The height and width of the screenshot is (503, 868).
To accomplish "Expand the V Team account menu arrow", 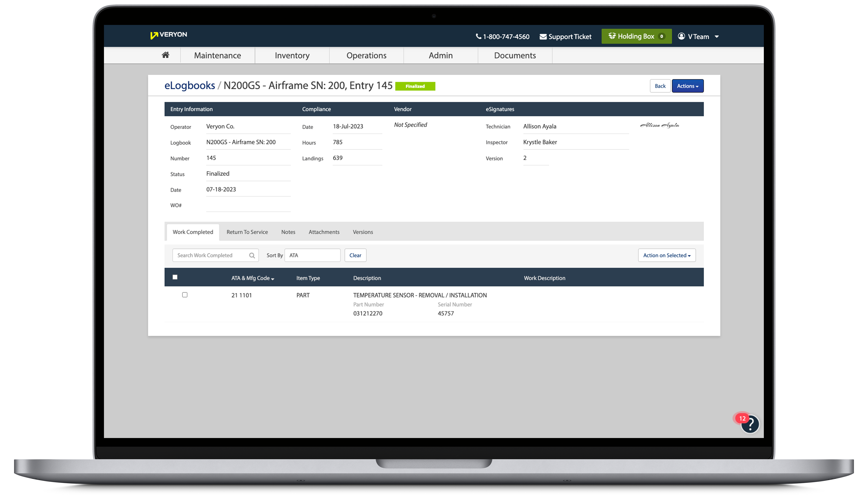I will coord(716,37).
